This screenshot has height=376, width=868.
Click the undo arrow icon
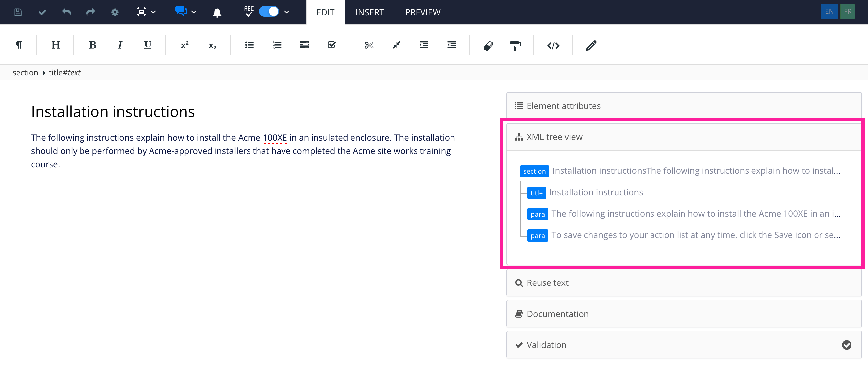click(66, 12)
